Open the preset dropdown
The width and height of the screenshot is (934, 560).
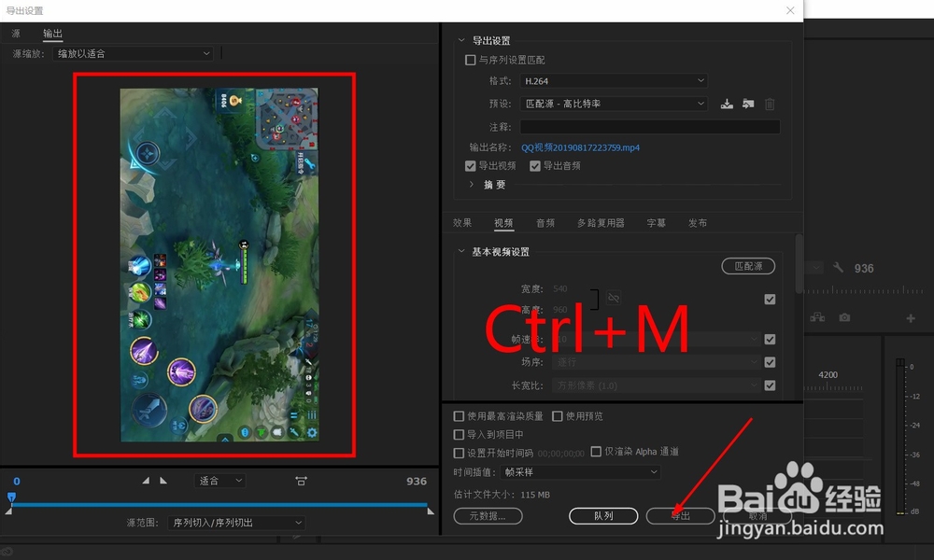pos(614,104)
